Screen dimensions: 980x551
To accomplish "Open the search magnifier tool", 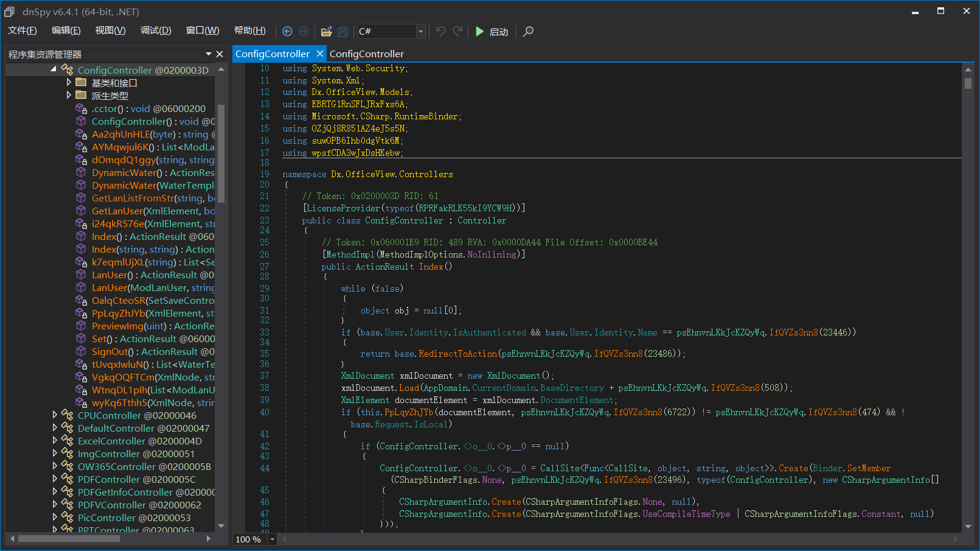I will (x=528, y=31).
